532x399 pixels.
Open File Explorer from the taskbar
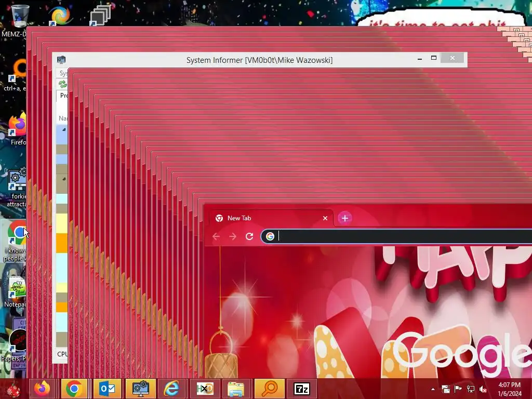[x=236, y=389]
